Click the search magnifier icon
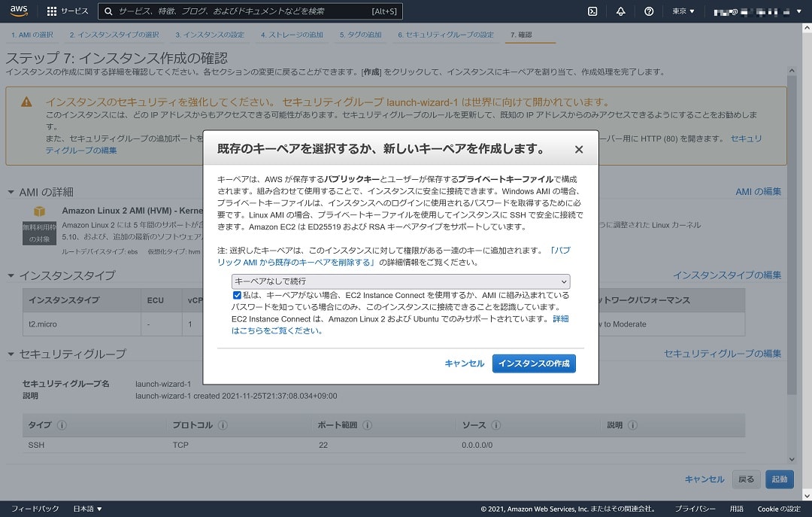Image resolution: width=812 pixels, height=517 pixels. [x=108, y=11]
